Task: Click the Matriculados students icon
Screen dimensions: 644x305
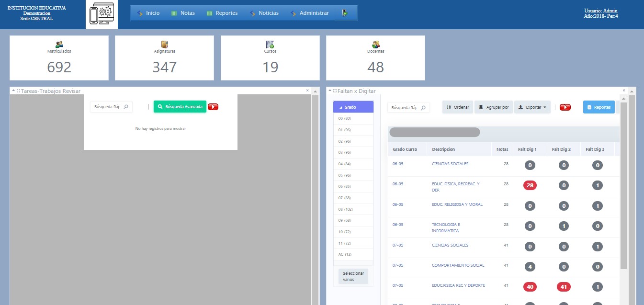Action: (59, 44)
